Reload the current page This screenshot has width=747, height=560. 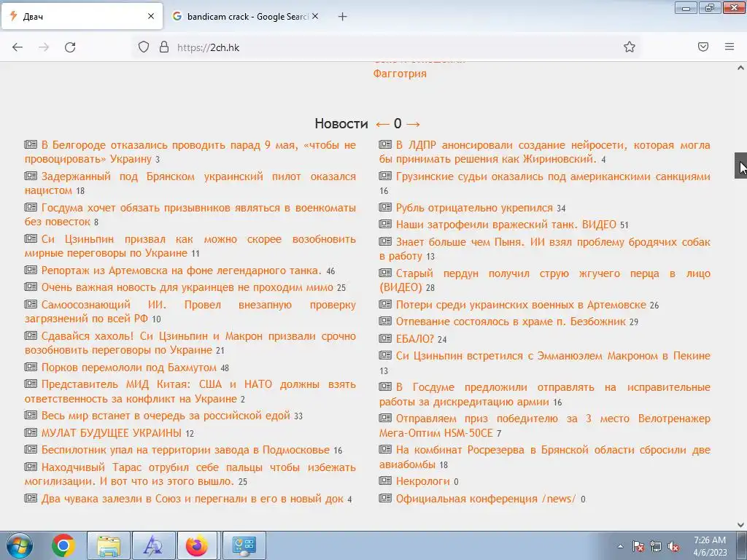coord(70,47)
